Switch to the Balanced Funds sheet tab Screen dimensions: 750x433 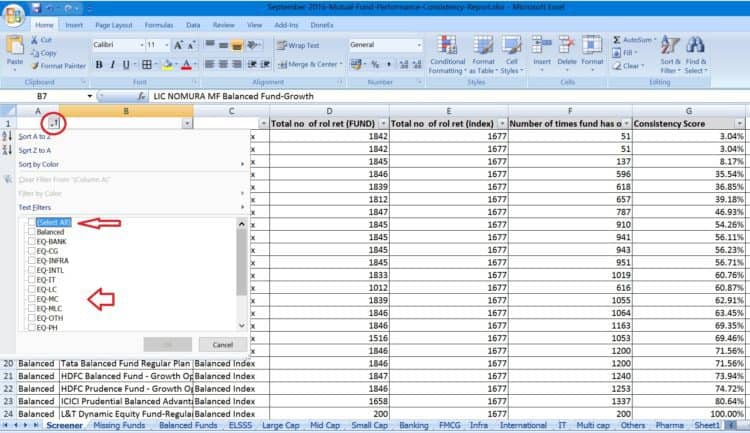point(188,425)
